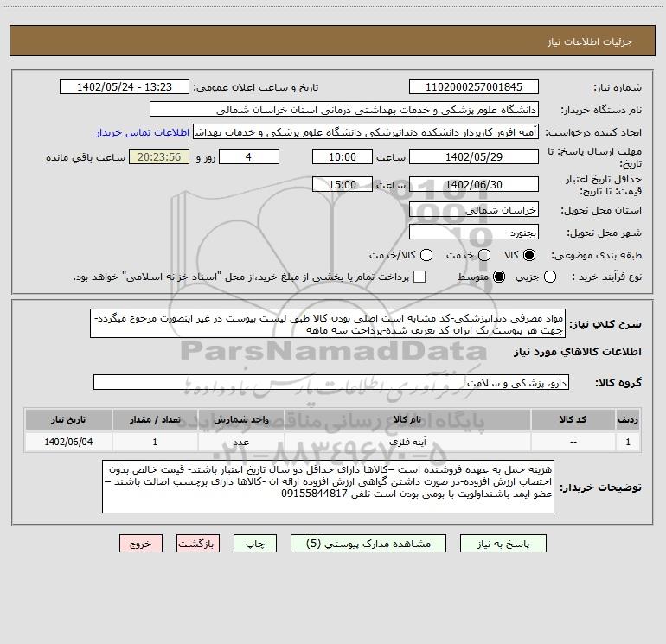
Task: Click the response deadline date 1402/05/29
Action: [x=474, y=156]
